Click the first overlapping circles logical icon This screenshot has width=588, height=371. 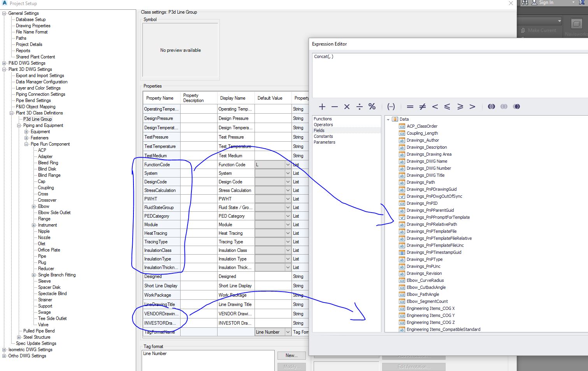(491, 107)
